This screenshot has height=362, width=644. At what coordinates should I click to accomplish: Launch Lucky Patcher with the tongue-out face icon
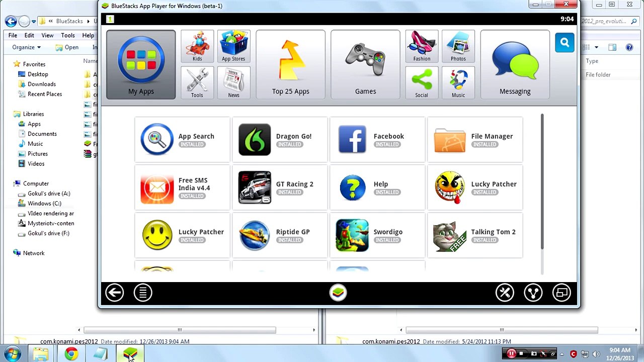click(x=475, y=188)
